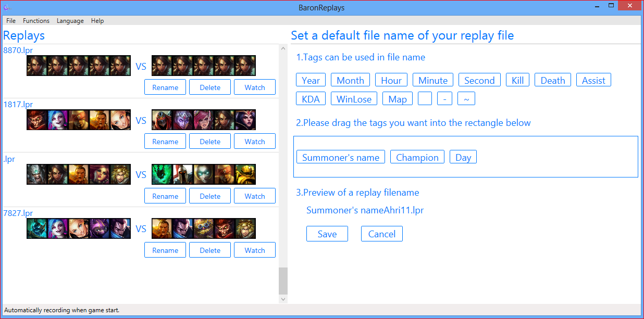The width and height of the screenshot is (644, 319).
Task: Open the Language menu
Action: pos(70,21)
